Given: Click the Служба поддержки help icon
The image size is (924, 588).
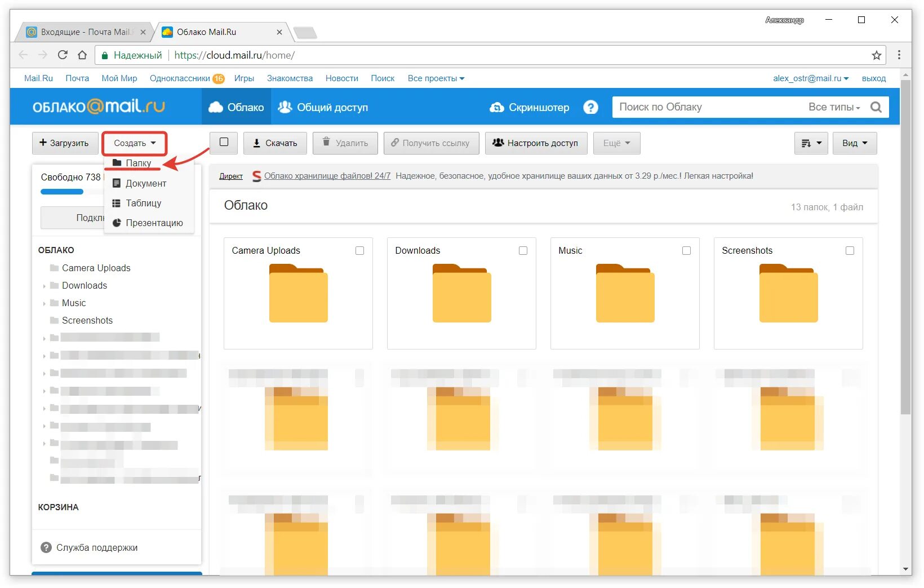Looking at the screenshot, I should pos(46,547).
